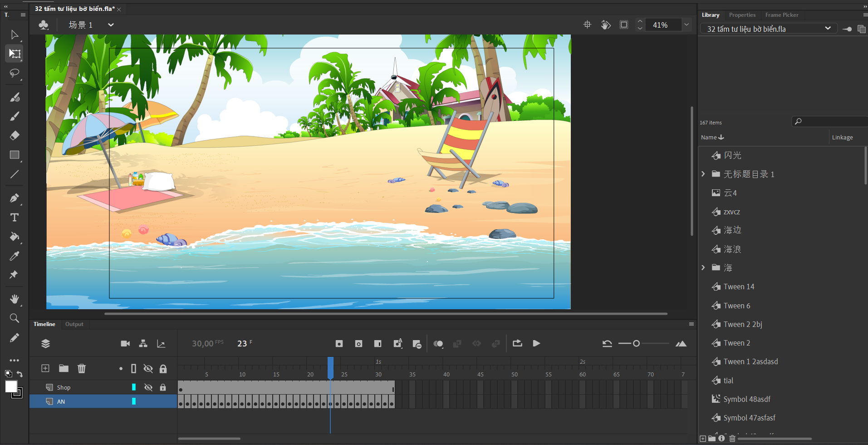Select the Eraser tool
Screen dimensions: 868x445
(x=15, y=135)
